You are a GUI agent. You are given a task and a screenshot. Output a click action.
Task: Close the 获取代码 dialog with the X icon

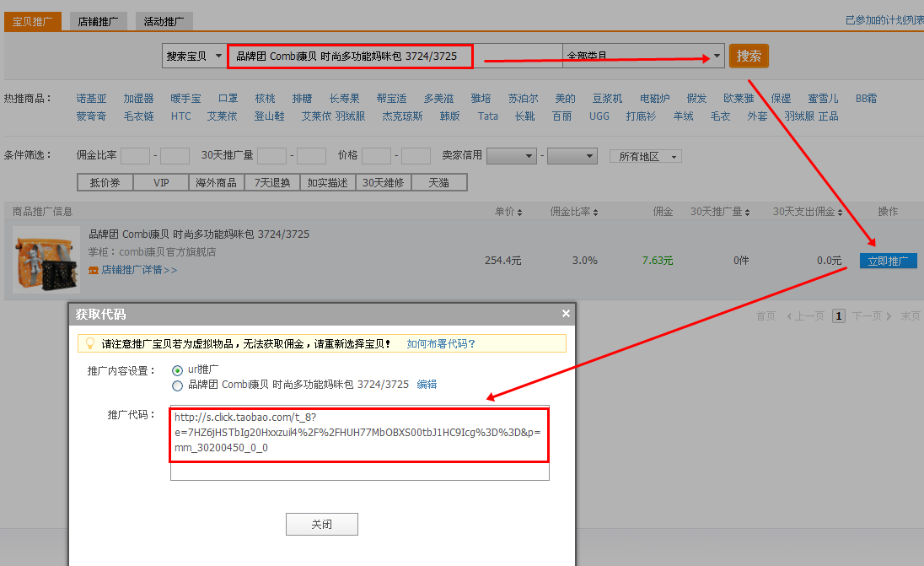pos(566,314)
